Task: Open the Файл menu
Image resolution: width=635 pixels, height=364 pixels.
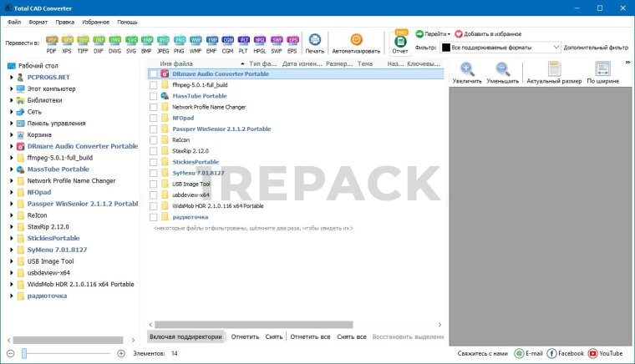Action: pos(14,22)
